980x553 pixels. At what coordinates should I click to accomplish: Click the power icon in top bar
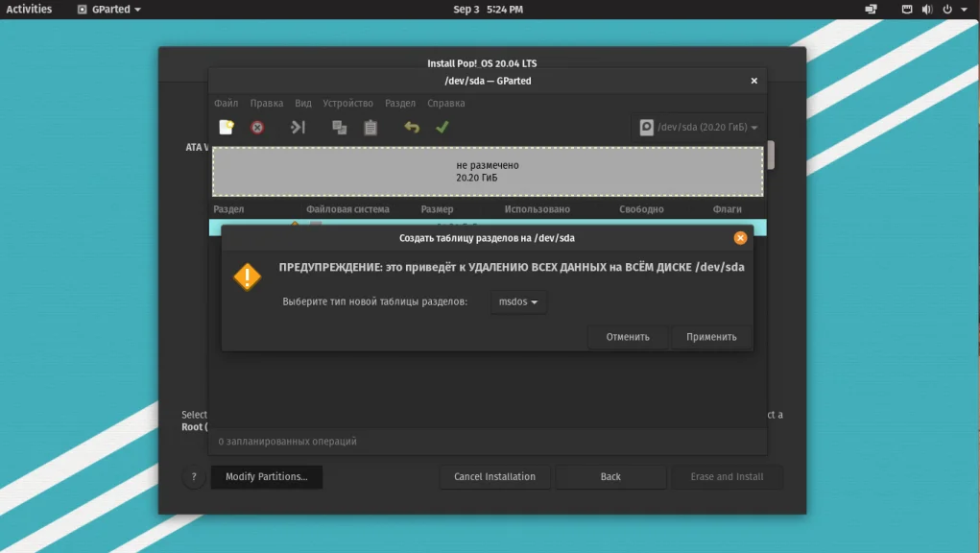click(x=946, y=10)
